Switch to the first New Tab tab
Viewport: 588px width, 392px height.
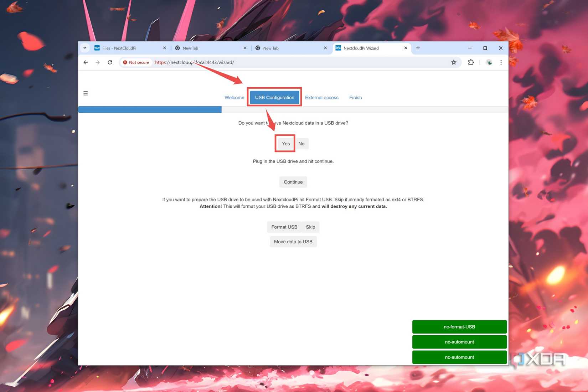click(210, 48)
